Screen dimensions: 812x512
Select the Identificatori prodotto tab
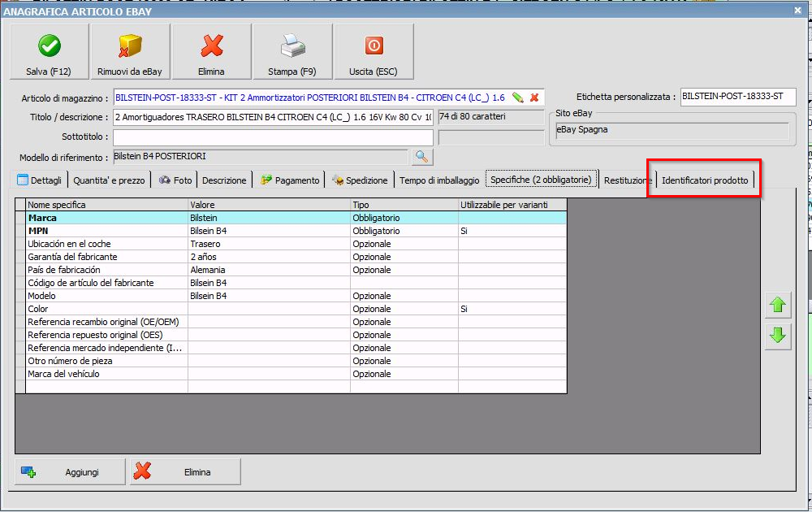click(705, 180)
